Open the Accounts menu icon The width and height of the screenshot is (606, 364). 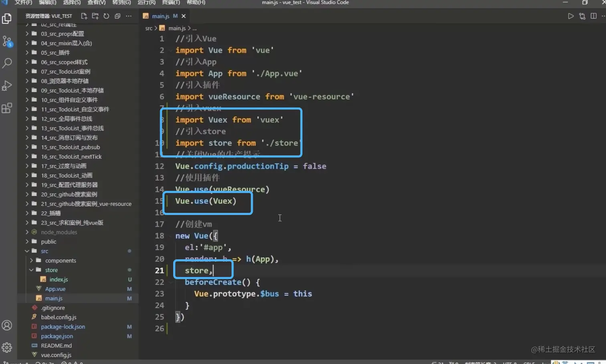click(x=7, y=325)
